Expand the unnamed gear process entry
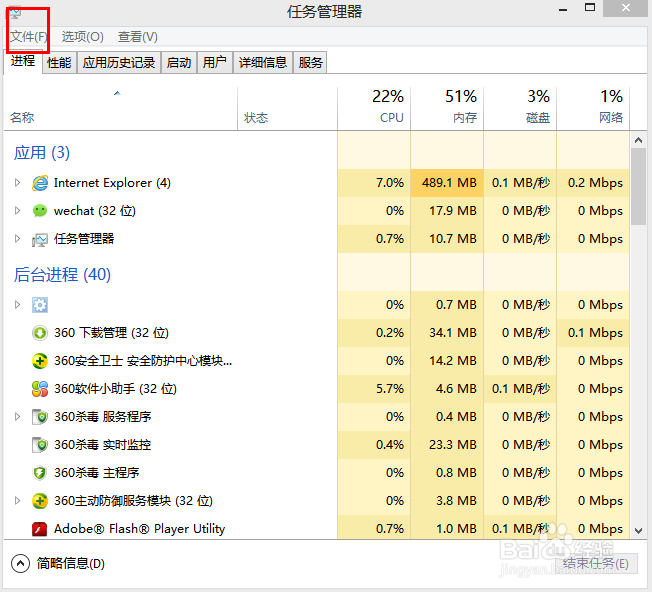The image size is (652, 592). [17, 305]
